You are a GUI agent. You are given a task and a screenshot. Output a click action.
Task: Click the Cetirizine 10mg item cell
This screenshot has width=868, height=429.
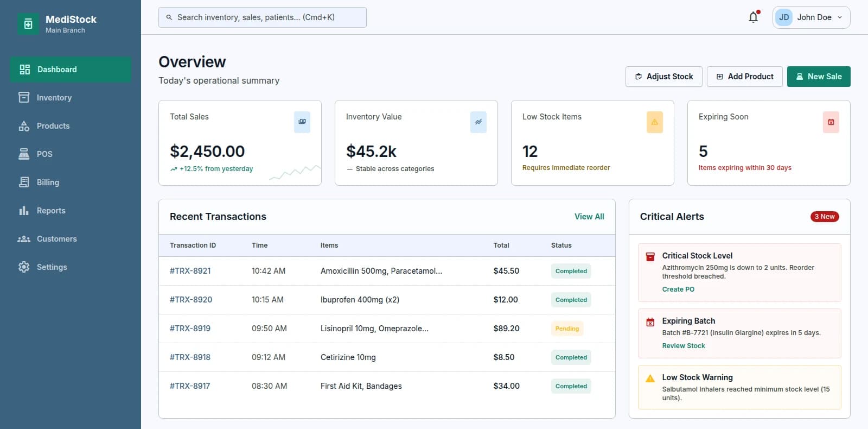348,357
